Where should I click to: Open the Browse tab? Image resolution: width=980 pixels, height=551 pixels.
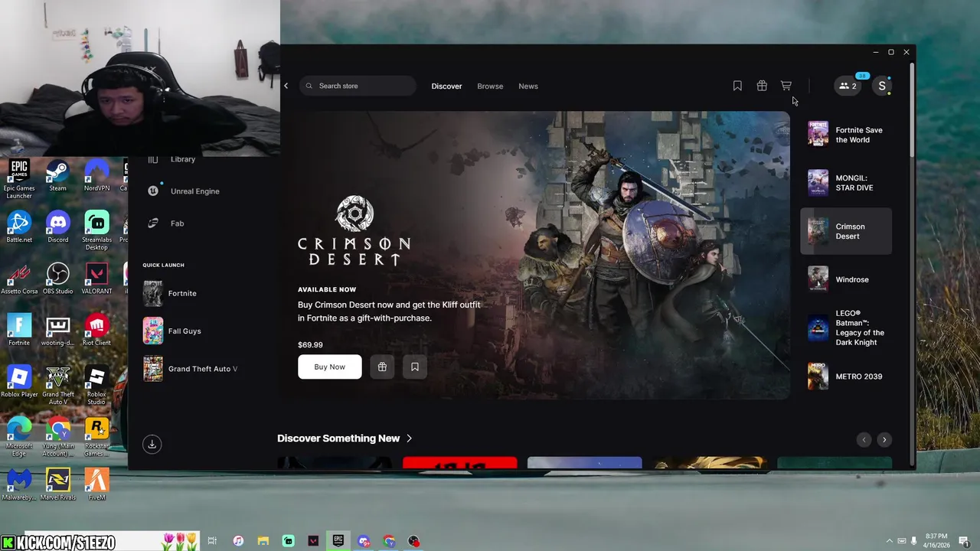click(x=490, y=86)
